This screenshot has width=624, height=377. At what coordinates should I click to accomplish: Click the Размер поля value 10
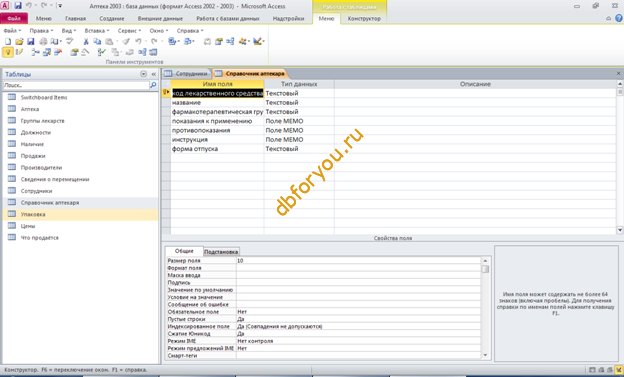(x=358, y=260)
